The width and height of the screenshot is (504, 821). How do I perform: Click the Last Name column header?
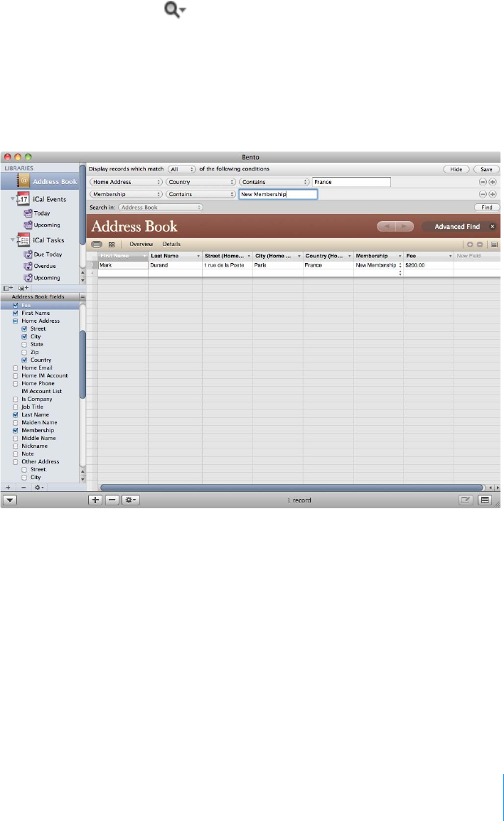coord(175,256)
